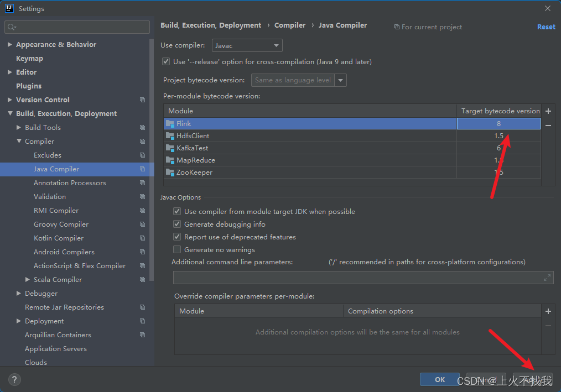Click the settings tree vertical scrollbar
Screen dimensions: 561x392
pyautogui.click(x=152, y=159)
